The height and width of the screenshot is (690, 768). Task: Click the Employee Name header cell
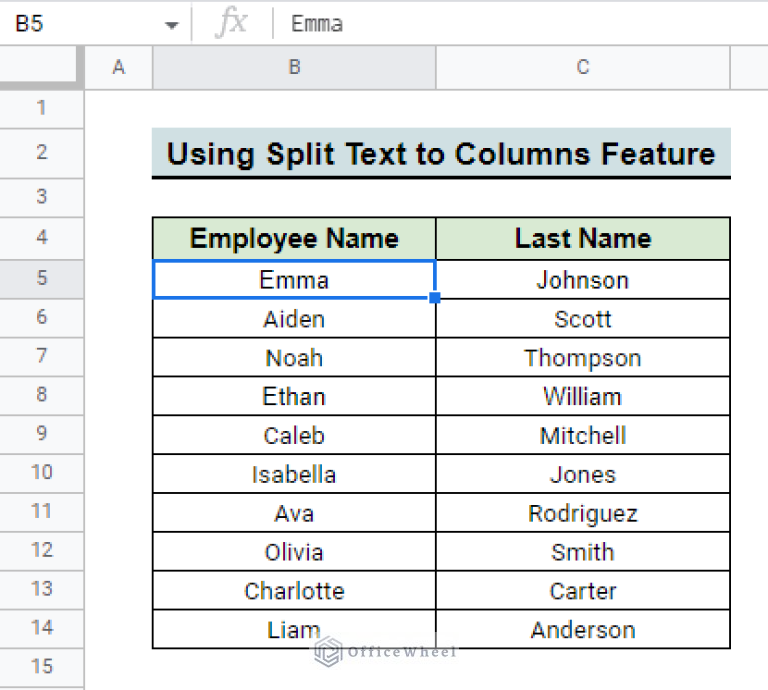(294, 239)
